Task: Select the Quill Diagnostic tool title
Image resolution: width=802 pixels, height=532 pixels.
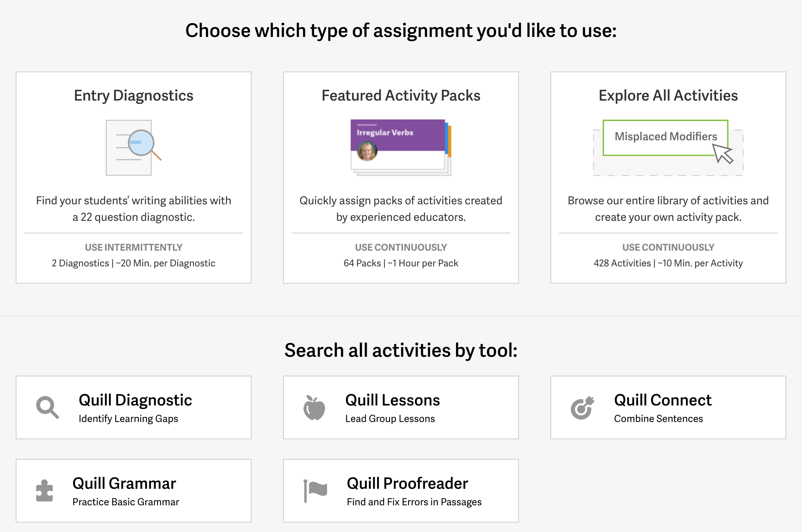Action: (135, 400)
